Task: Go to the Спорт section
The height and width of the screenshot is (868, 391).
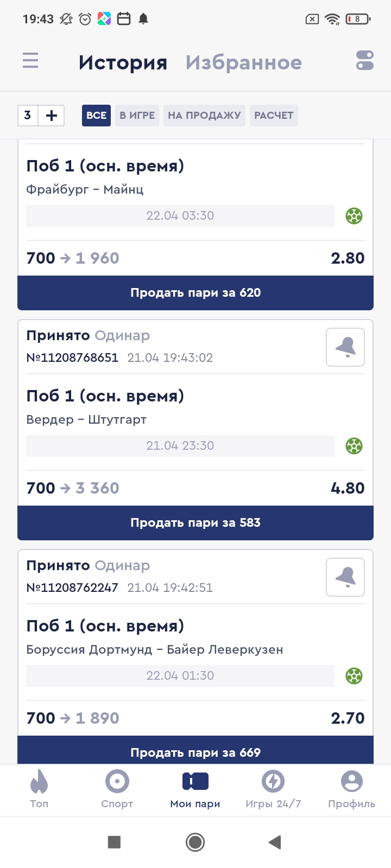Action: (117, 789)
